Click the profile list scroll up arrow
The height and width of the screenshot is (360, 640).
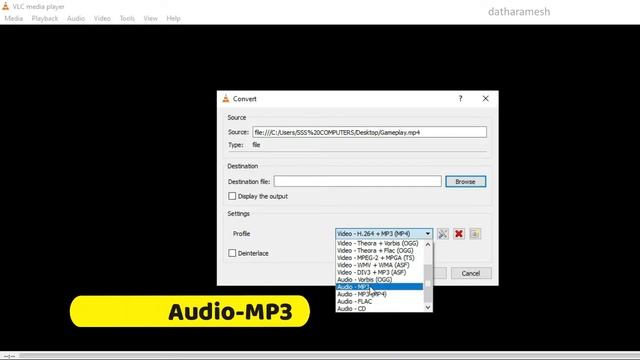[428, 244]
